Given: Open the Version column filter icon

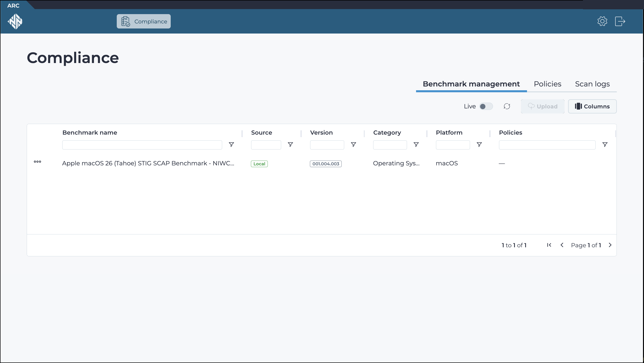Looking at the screenshot, I should tap(353, 144).
